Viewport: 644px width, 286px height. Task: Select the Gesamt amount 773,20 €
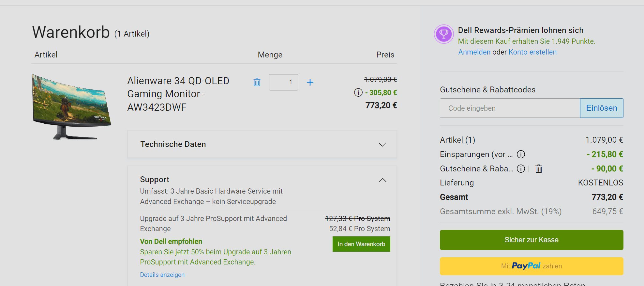[x=607, y=197]
